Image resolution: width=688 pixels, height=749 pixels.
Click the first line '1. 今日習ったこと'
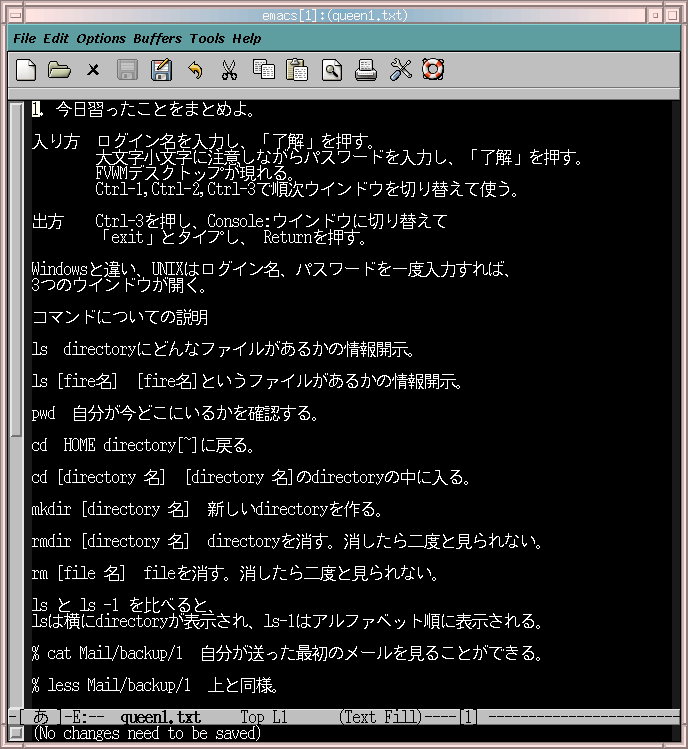click(144, 109)
